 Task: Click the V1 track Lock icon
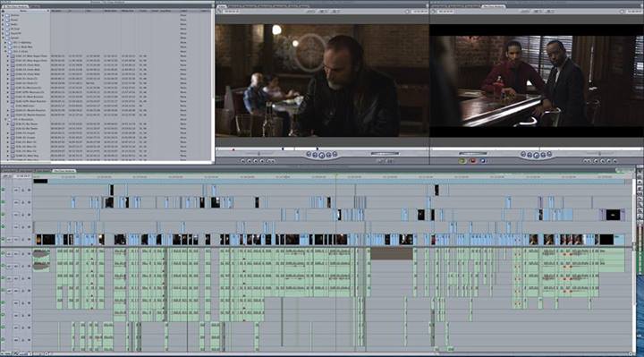click(23, 240)
